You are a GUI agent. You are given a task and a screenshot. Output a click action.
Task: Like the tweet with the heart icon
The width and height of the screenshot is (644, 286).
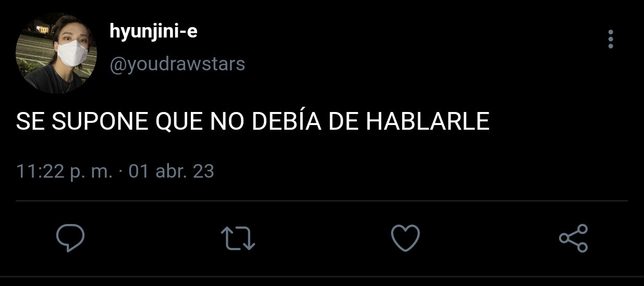[405, 239]
